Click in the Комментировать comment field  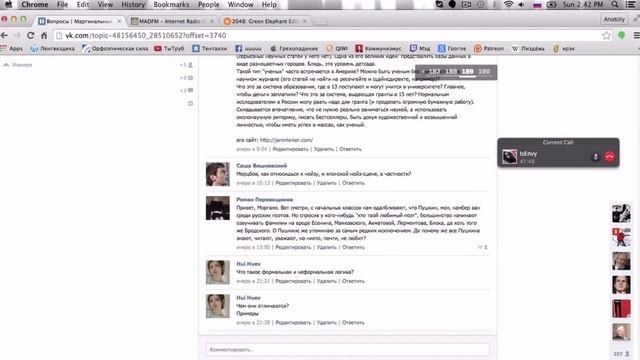347,350
